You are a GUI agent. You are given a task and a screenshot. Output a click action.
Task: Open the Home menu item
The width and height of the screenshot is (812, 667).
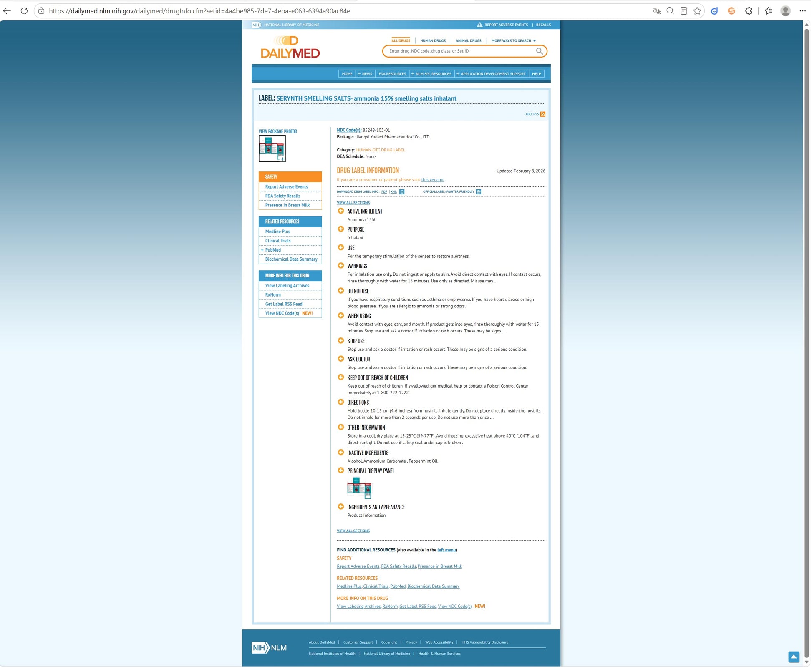click(347, 74)
